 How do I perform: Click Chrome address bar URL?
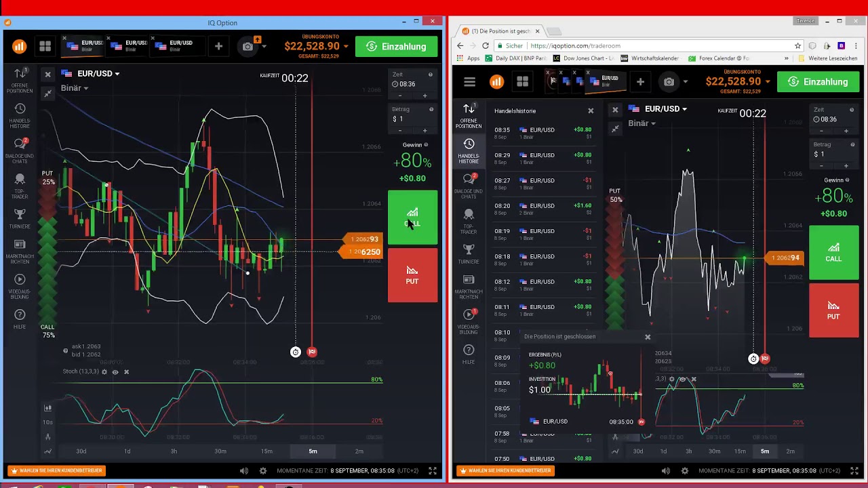tap(575, 45)
